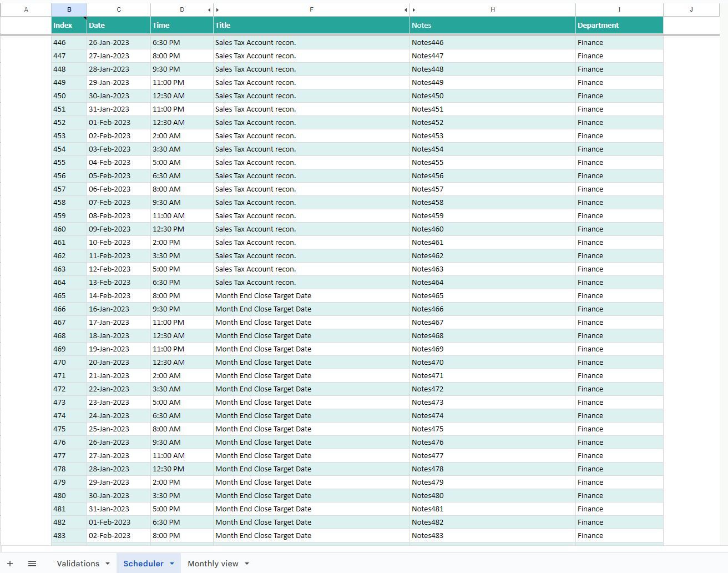Select column C header
The height and width of the screenshot is (573, 728).
click(119, 9)
